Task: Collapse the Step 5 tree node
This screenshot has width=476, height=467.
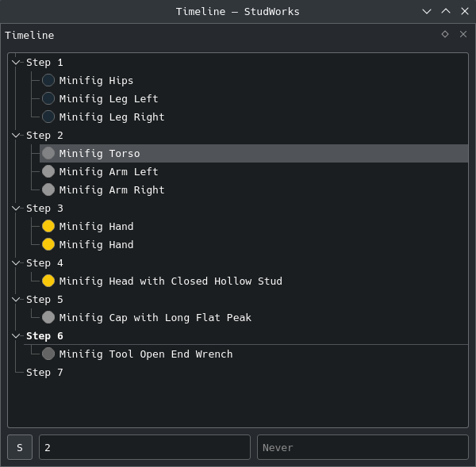Action: [x=16, y=300]
